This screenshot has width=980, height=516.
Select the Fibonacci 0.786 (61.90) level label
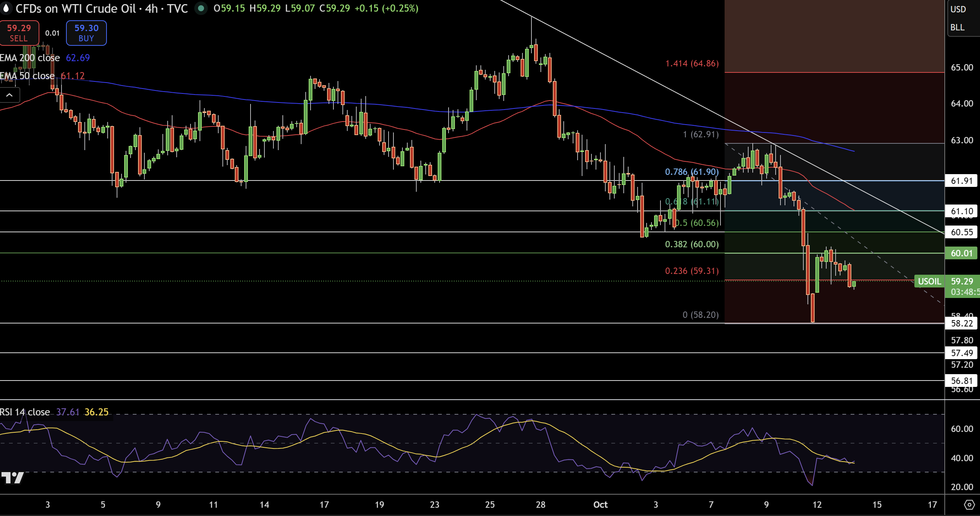click(x=692, y=171)
